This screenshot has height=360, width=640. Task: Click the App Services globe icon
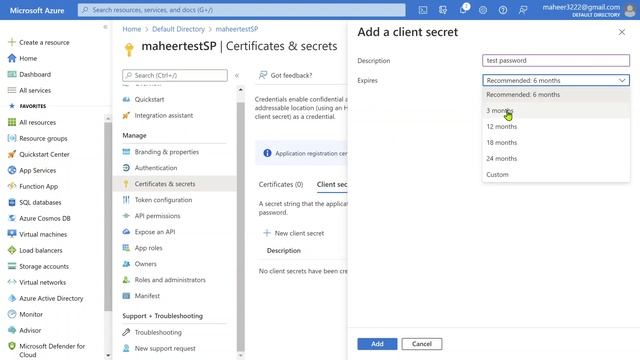[12, 170]
